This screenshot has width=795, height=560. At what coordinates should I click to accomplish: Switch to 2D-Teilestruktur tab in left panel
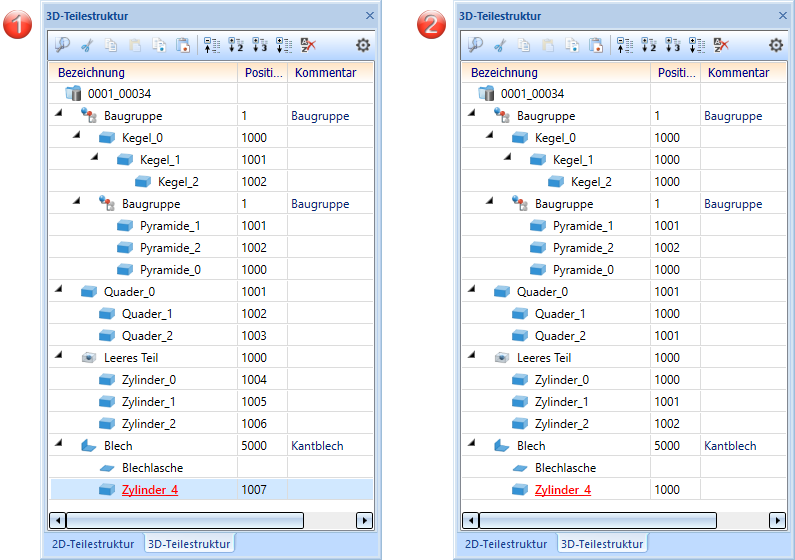coord(93,544)
